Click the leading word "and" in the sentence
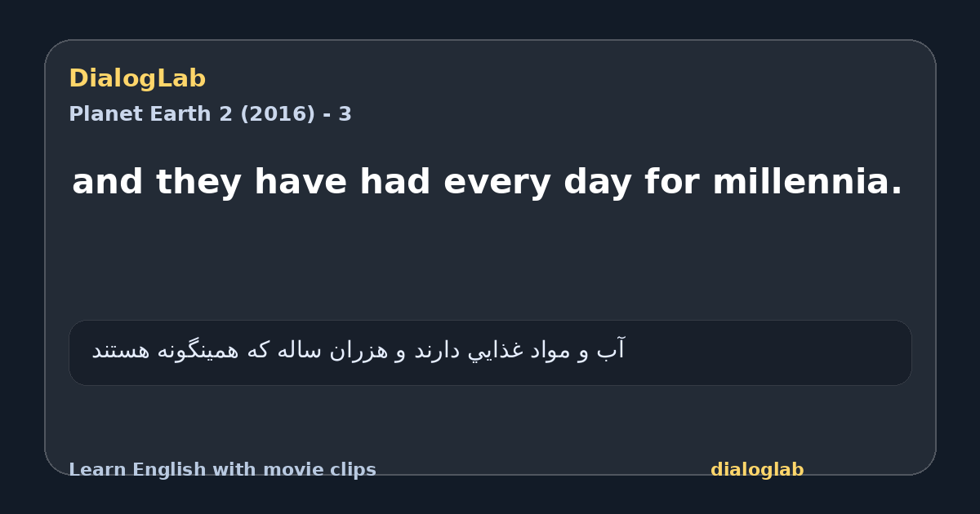This screenshot has width=980, height=514. click(107, 182)
